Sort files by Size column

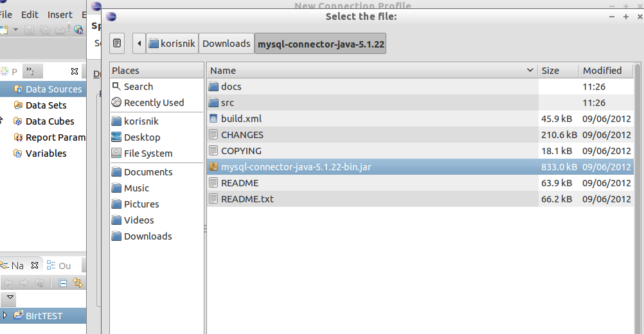point(558,71)
